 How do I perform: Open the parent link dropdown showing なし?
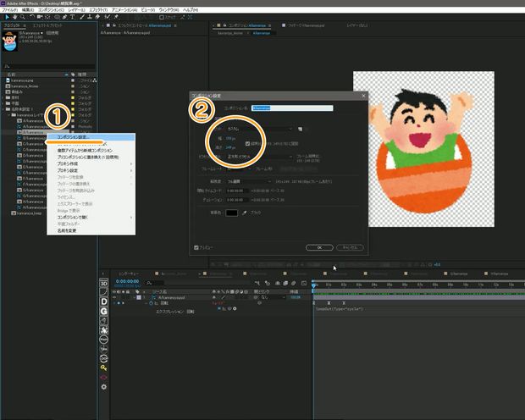pyautogui.click(x=274, y=297)
